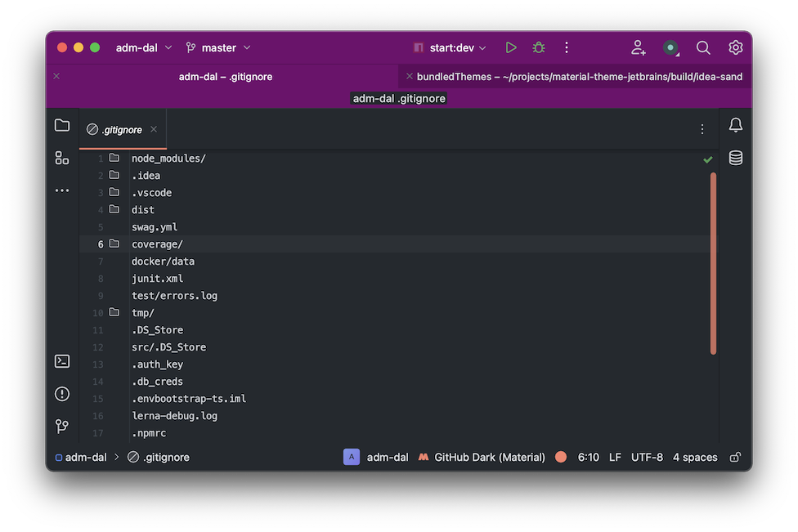Click the green inspections checkmark widget
This screenshot has width=798, height=532.
click(708, 159)
